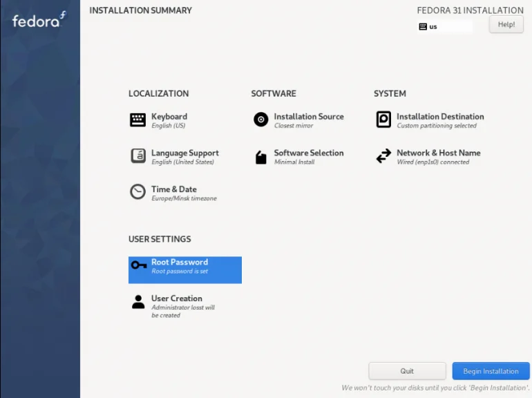This screenshot has width=532, height=398.
Task: Click 'Europe/Minsk timezone' text
Action: tap(184, 198)
